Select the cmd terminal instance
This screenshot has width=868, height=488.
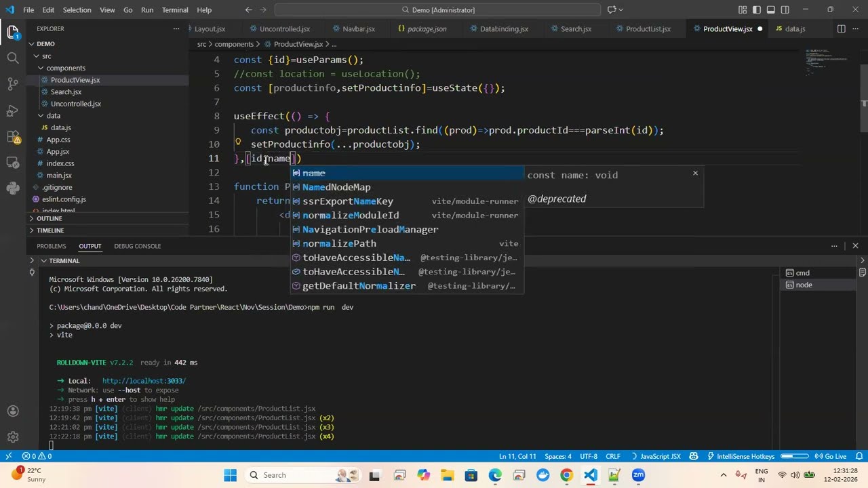tap(817, 272)
